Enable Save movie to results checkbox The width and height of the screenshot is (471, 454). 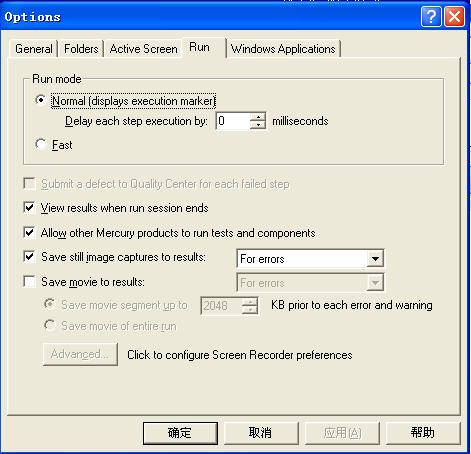(x=29, y=282)
